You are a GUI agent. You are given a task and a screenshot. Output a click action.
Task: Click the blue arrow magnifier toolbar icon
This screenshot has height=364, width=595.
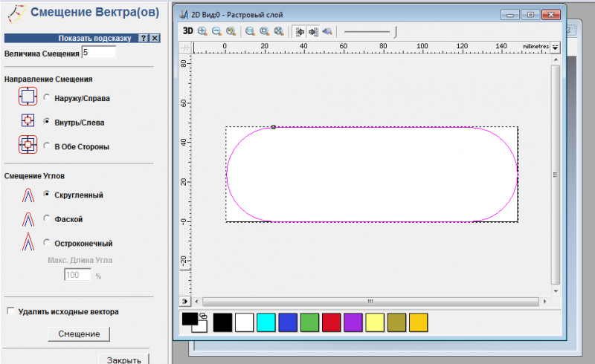[x=327, y=31]
